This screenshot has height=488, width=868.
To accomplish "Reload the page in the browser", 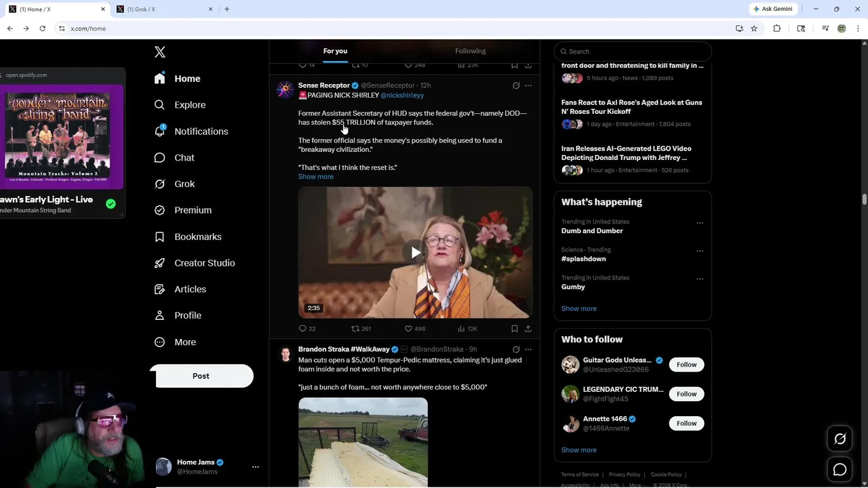I will pyautogui.click(x=42, y=28).
